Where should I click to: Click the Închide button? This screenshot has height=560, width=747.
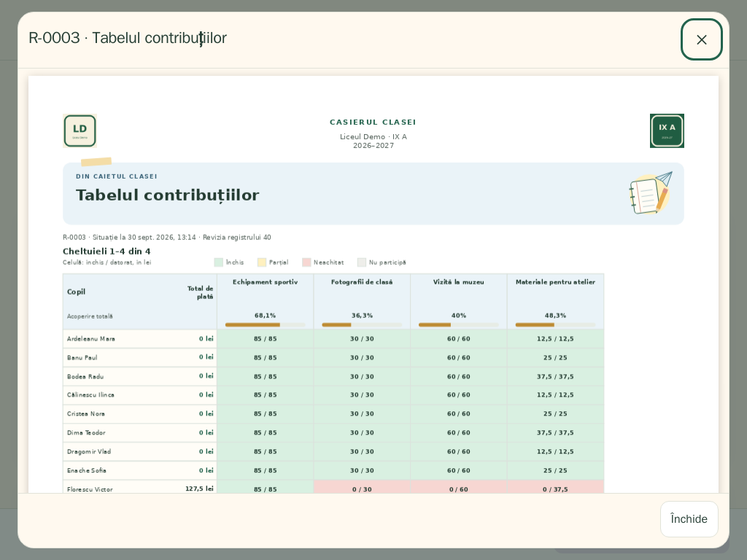689,519
